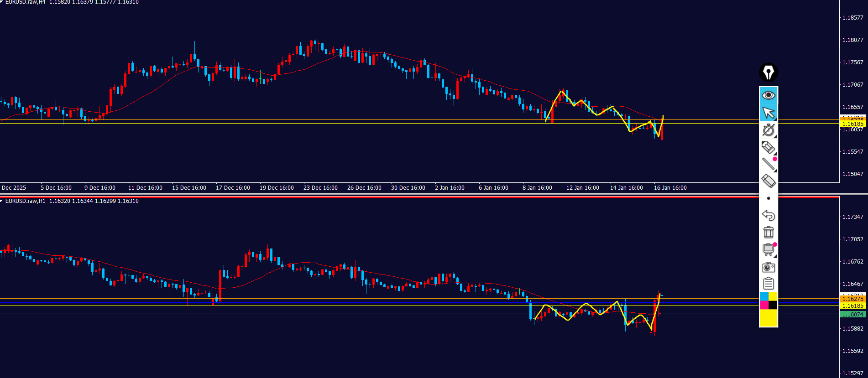Open the EURUSD.raw,H4 chart title arrow

(2, 2)
